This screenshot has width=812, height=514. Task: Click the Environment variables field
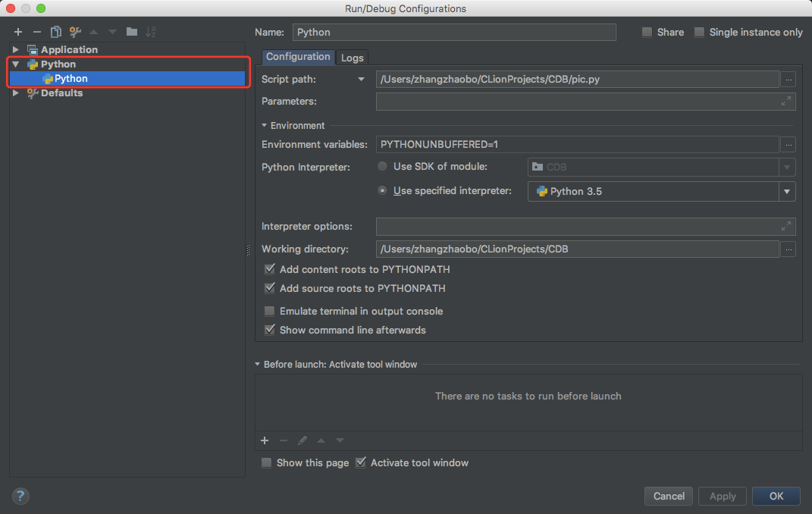[578, 144]
